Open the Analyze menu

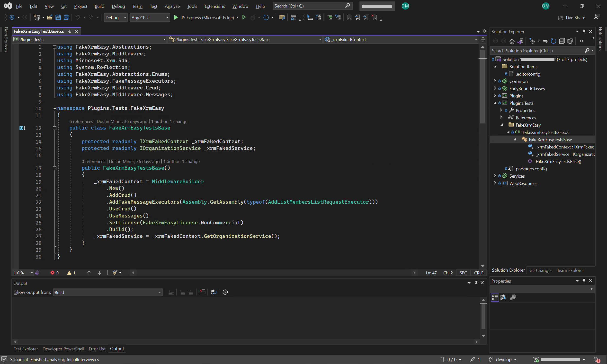click(x=172, y=6)
